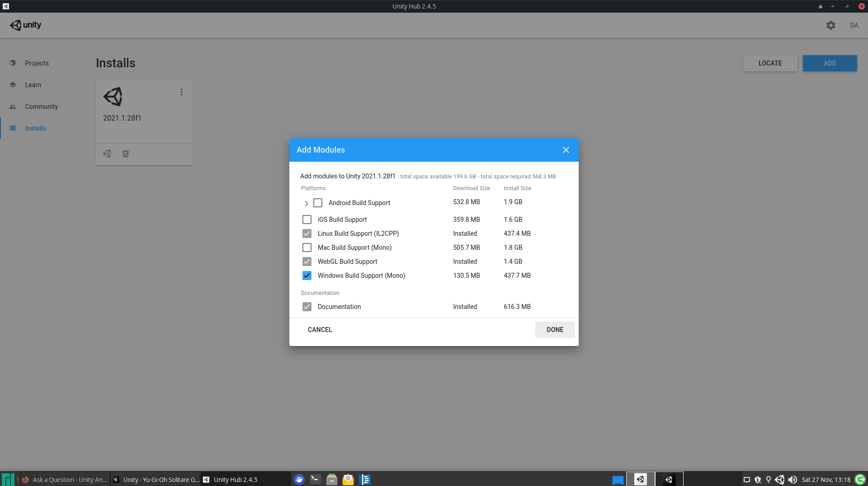This screenshot has width=868, height=486.
Task: Open file manager from taskbar
Action: [x=332, y=479]
